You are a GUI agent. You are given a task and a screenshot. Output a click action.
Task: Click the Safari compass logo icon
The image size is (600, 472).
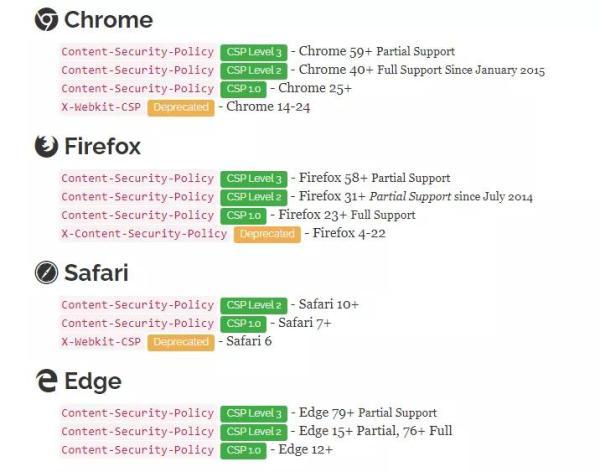click(46, 273)
